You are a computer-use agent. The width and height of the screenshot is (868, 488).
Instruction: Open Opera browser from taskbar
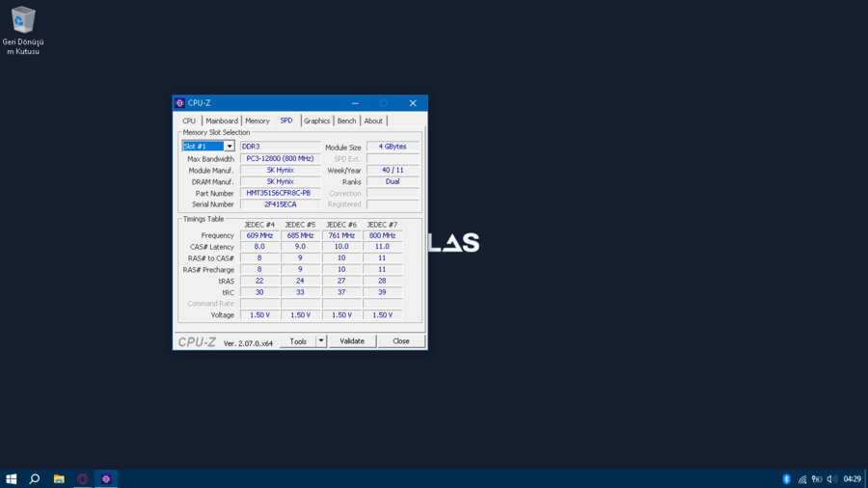pyautogui.click(x=83, y=478)
